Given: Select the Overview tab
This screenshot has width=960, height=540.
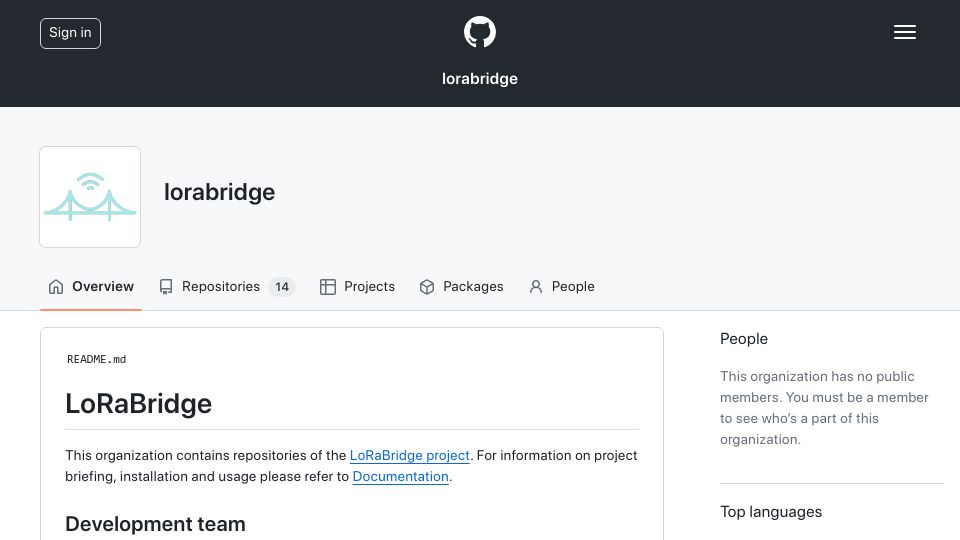Looking at the screenshot, I should [x=91, y=287].
